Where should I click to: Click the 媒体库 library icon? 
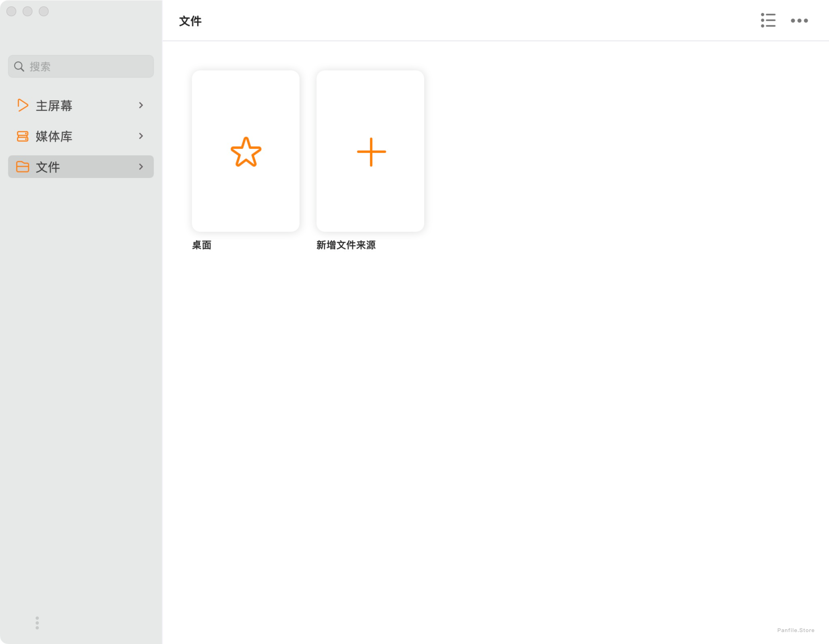coord(22,136)
